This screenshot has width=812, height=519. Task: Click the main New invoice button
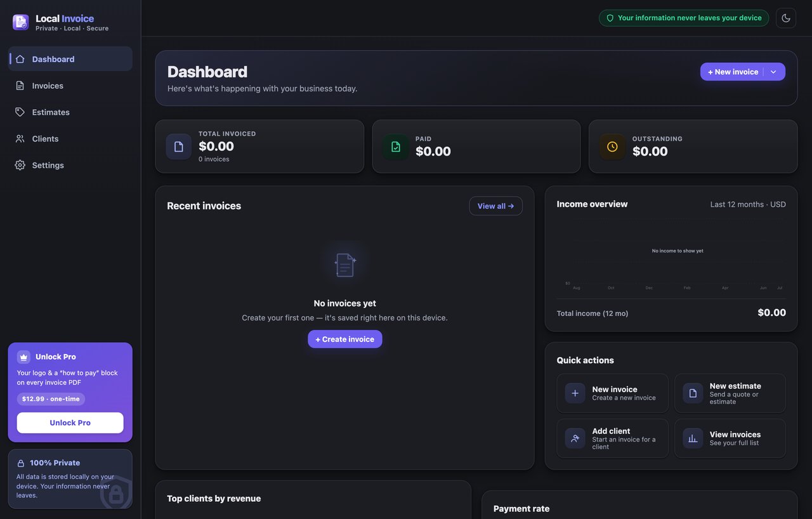coord(732,72)
